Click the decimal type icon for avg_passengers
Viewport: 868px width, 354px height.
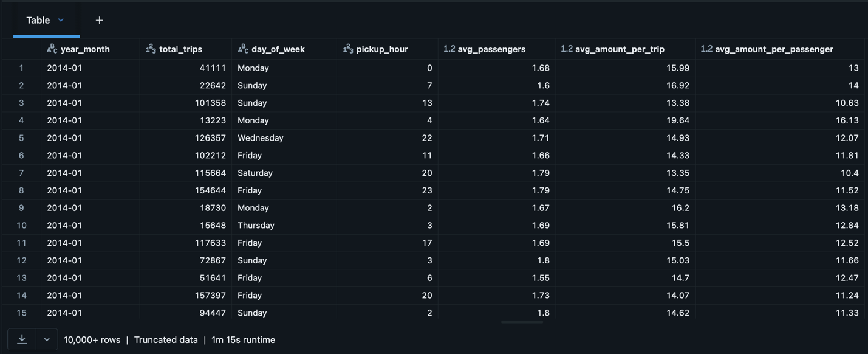[449, 49]
